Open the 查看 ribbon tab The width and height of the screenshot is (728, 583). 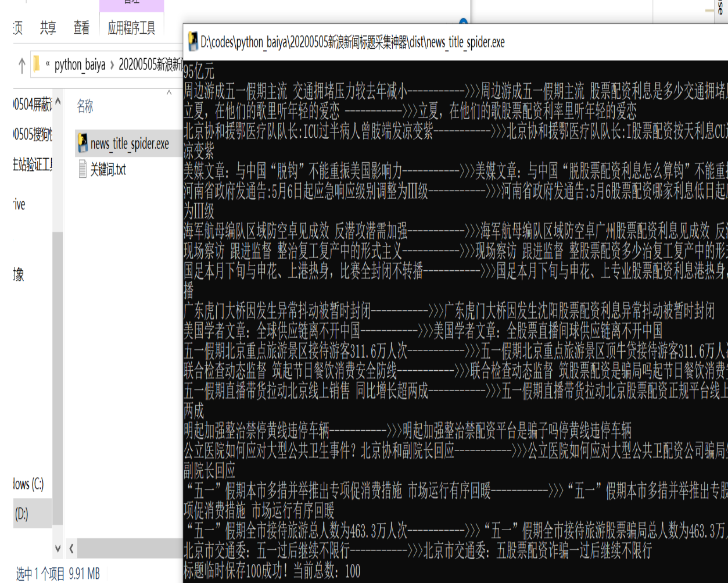[81, 27]
